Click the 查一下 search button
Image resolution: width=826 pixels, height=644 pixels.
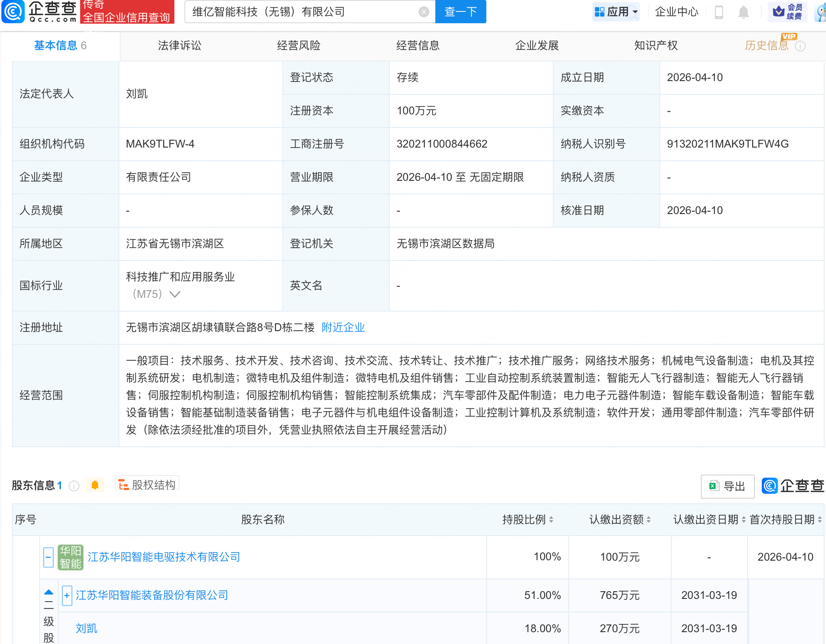(460, 12)
